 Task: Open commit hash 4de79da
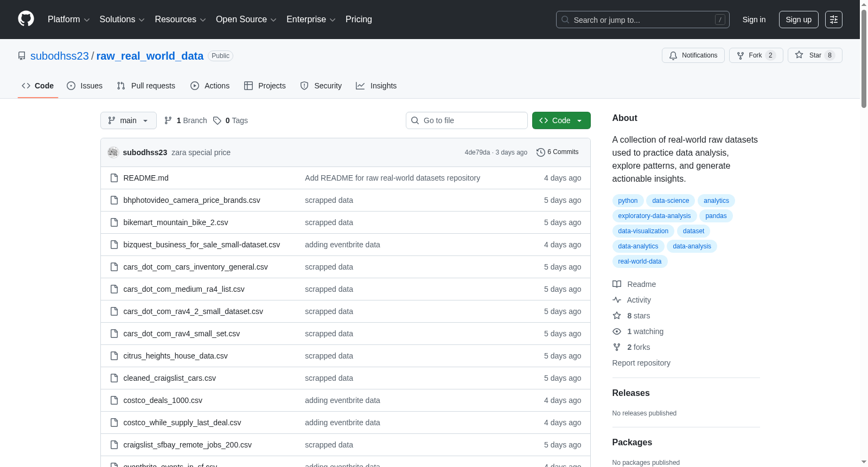(477, 152)
